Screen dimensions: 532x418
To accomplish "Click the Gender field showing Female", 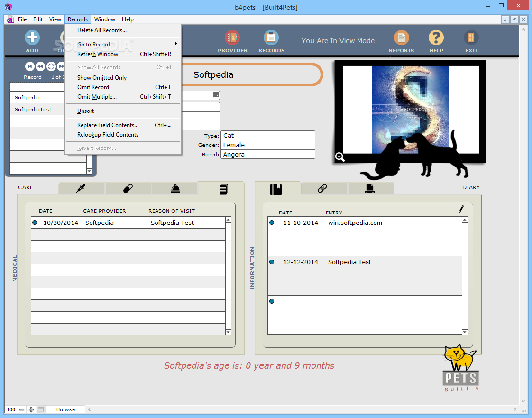I will point(268,145).
